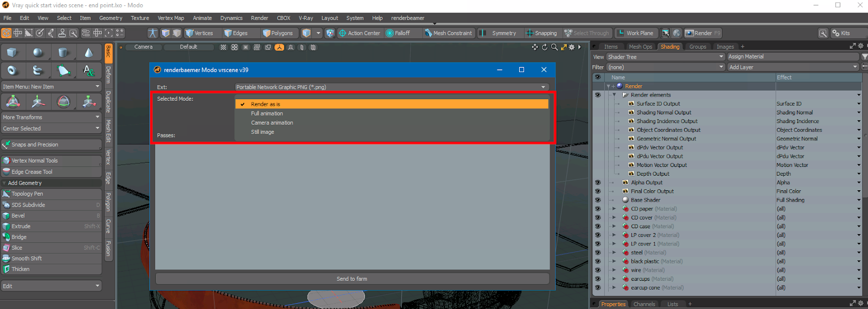Click the Snaps and Precision button
Viewport: 868px width, 309px height.
51,145
